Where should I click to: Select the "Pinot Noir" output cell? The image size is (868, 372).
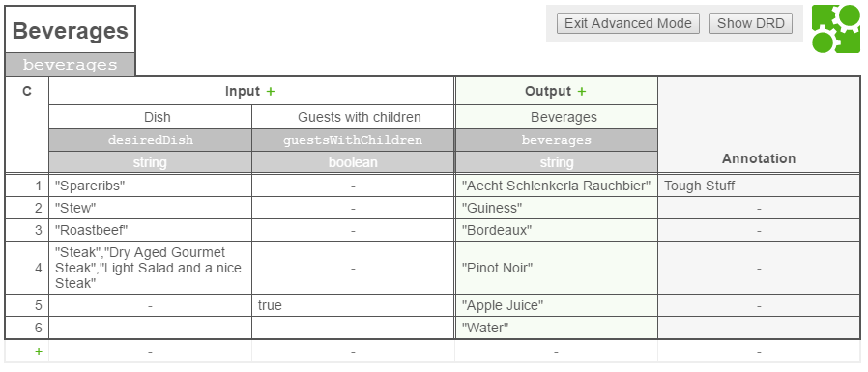click(x=557, y=268)
